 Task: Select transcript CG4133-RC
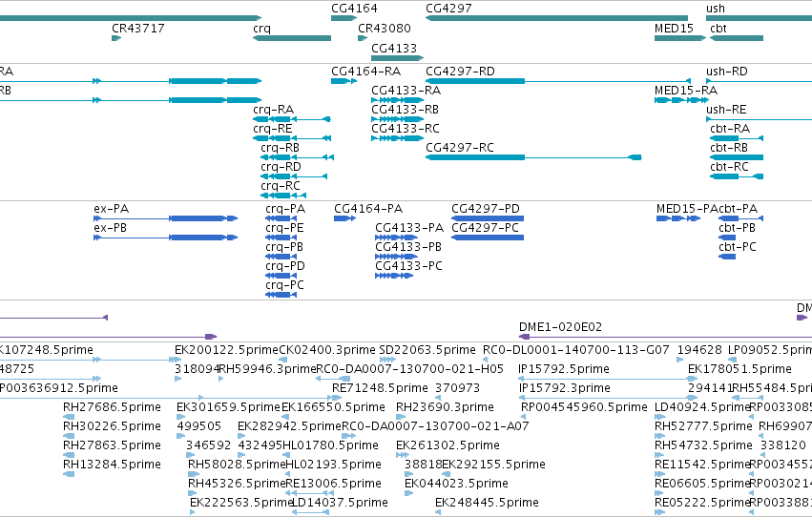pos(406,129)
